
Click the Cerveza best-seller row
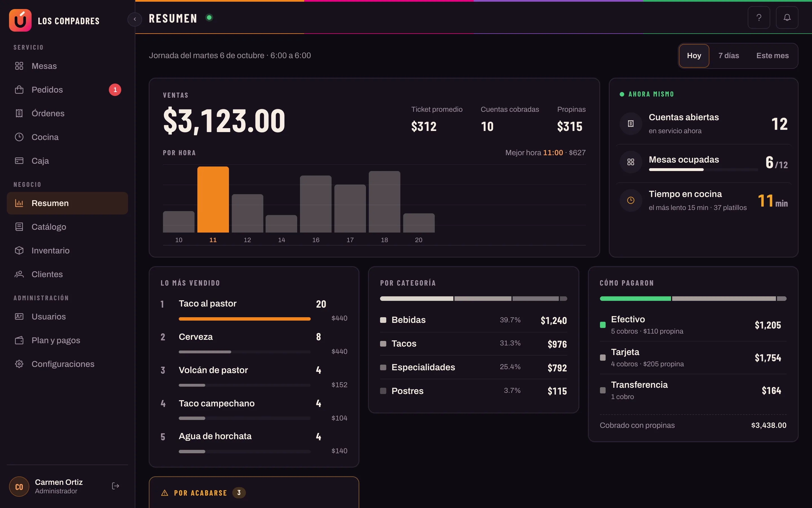click(x=254, y=344)
